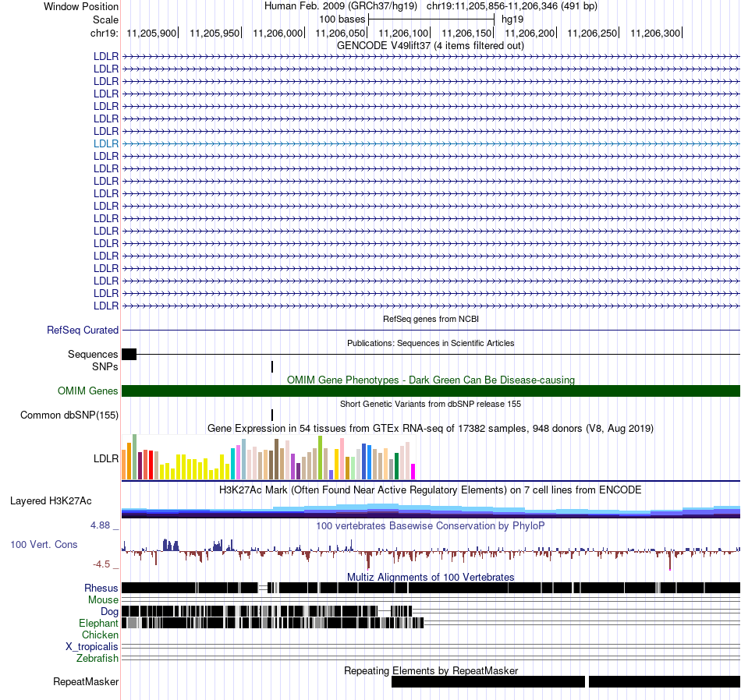Click the Elephant species label
The image size is (741, 700).
(x=98, y=624)
